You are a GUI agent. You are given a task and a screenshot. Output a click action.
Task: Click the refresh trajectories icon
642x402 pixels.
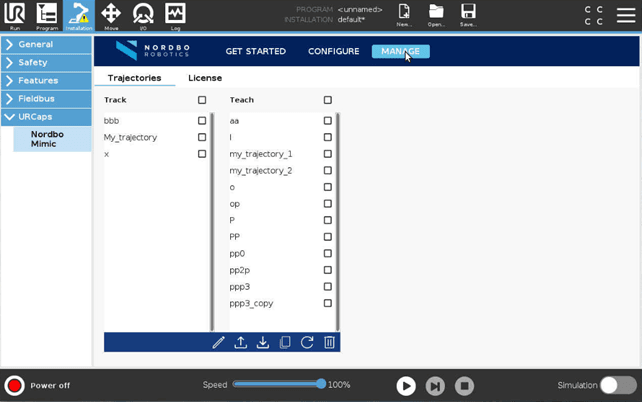[307, 342]
